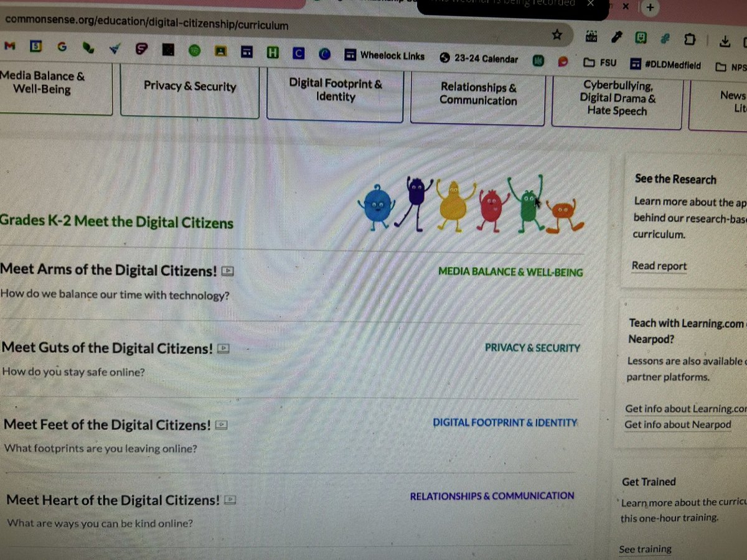Select the Privacy & Security topic tab

pyautogui.click(x=189, y=89)
